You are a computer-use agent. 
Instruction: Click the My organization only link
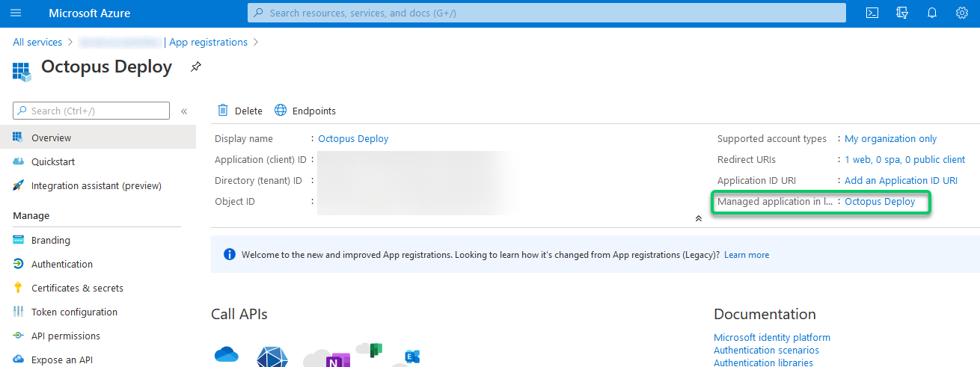point(890,138)
